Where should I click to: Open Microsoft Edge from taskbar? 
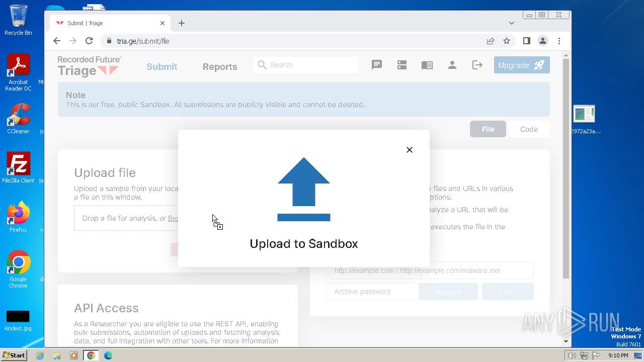click(x=108, y=355)
